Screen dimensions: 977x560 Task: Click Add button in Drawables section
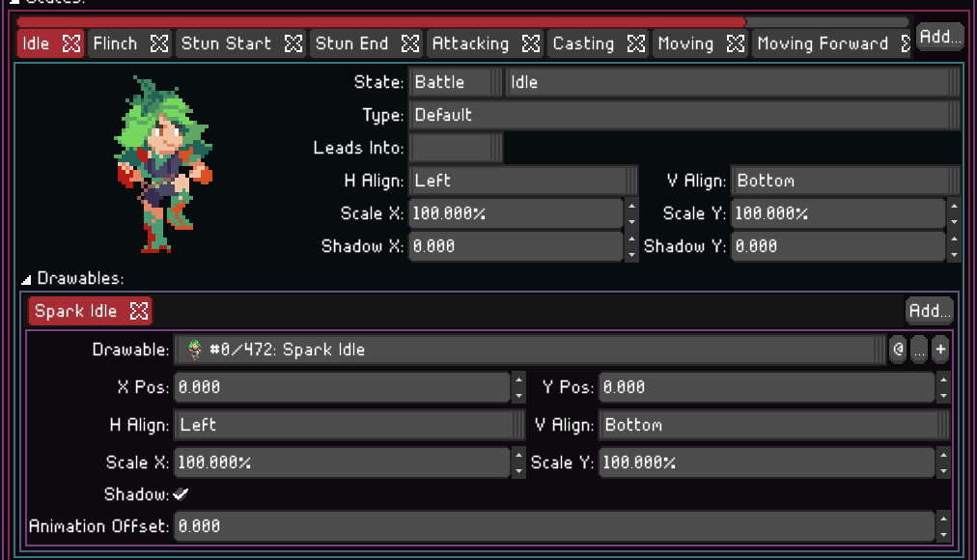(929, 311)
